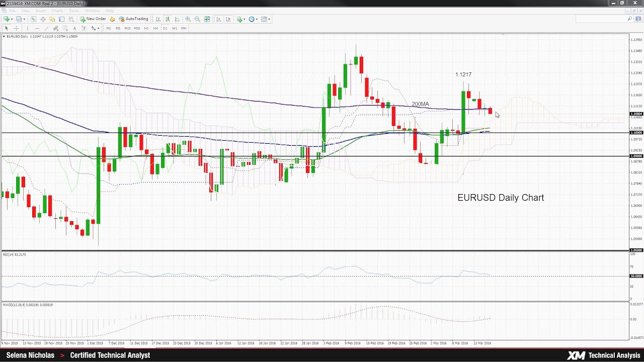Viewport: 644px width, 362px height.
Task: Click the toolbar search input field
Action: click(601, 19)
